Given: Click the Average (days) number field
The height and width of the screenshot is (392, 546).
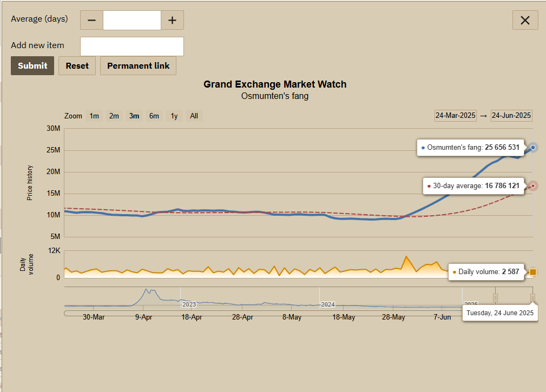Looking at the screenshot, I should point(132,20).
